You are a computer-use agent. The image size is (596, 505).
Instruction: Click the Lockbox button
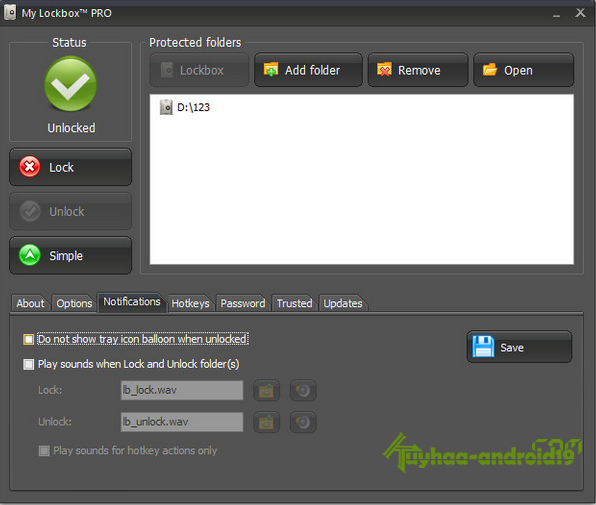tap(199, 70)
